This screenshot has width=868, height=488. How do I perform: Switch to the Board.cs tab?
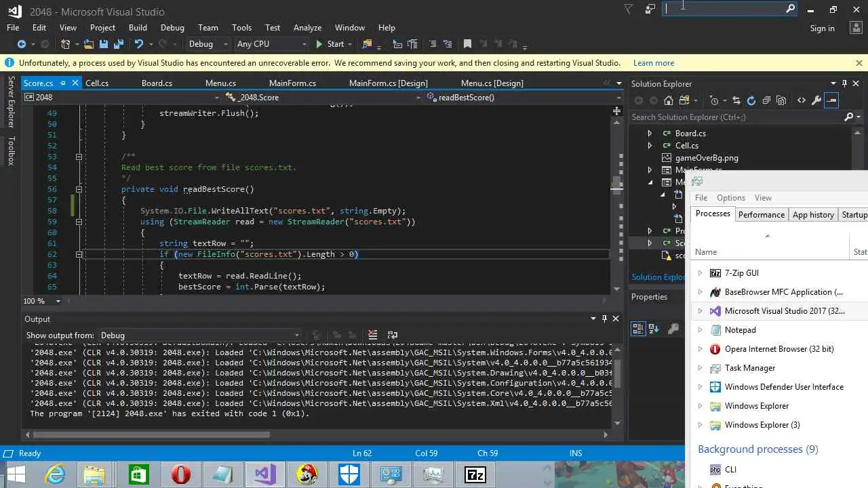(157, 83)
